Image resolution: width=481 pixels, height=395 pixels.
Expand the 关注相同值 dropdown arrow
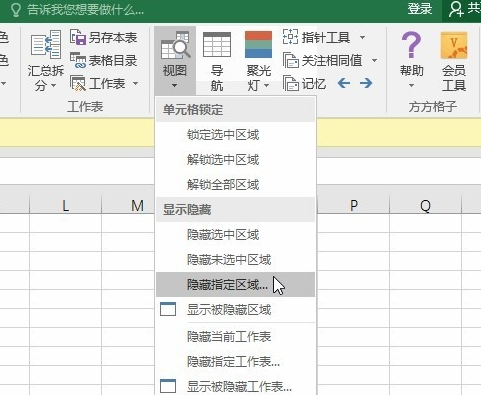pos(374,60)
